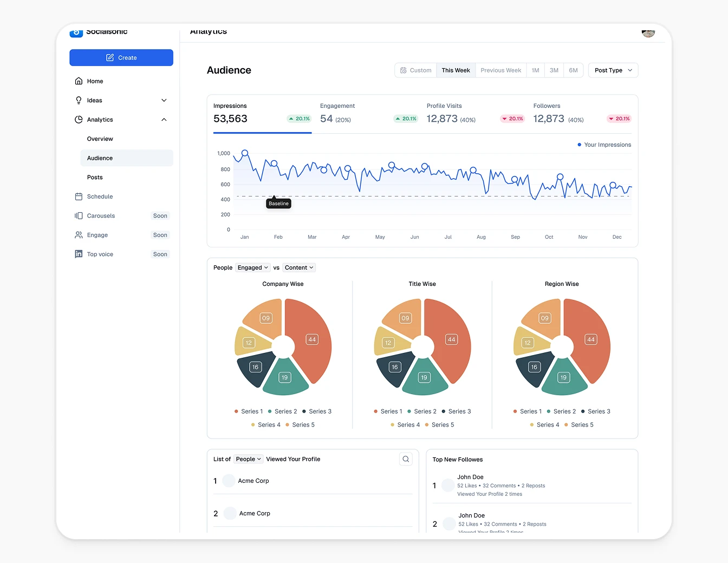Screen dimensions: 728x563
Task: Select the orange 44 segment in Title Wise chart
Action: [x=451, y=339]
